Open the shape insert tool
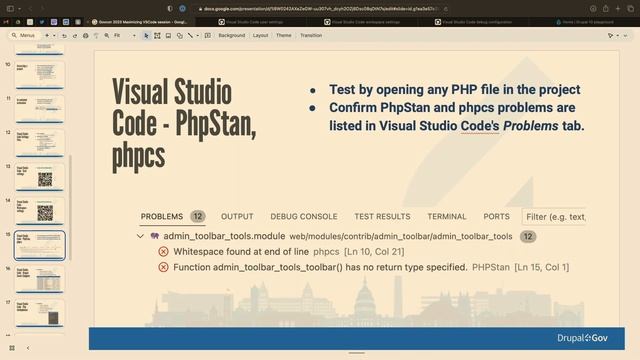Screen dimensions: 640x360 point(180,36)
